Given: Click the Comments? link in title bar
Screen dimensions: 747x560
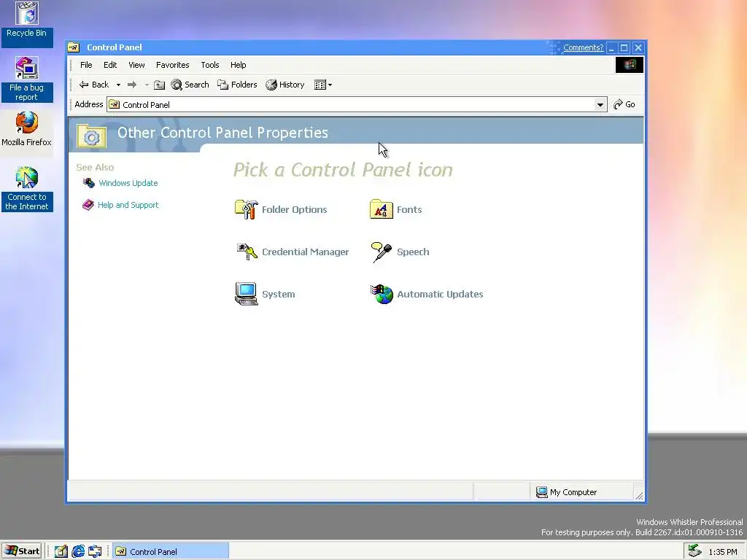Looking at the screenshot, I should pos(583,47).
